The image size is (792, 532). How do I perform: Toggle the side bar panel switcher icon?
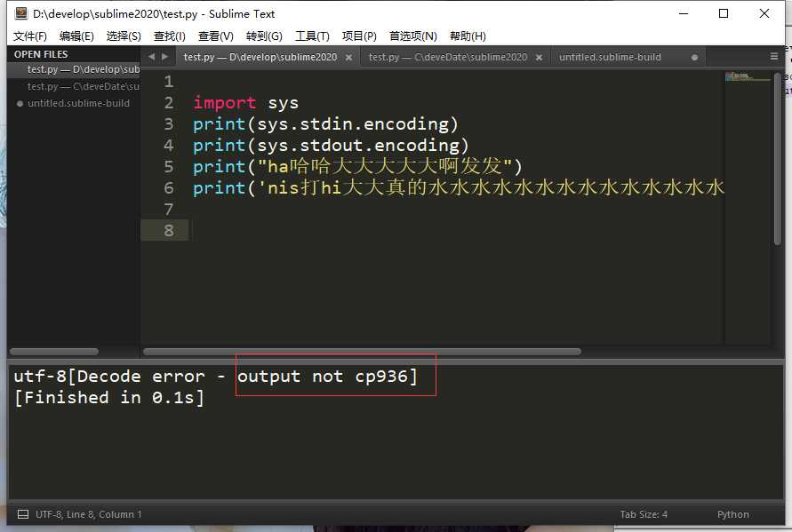(23, 514)
